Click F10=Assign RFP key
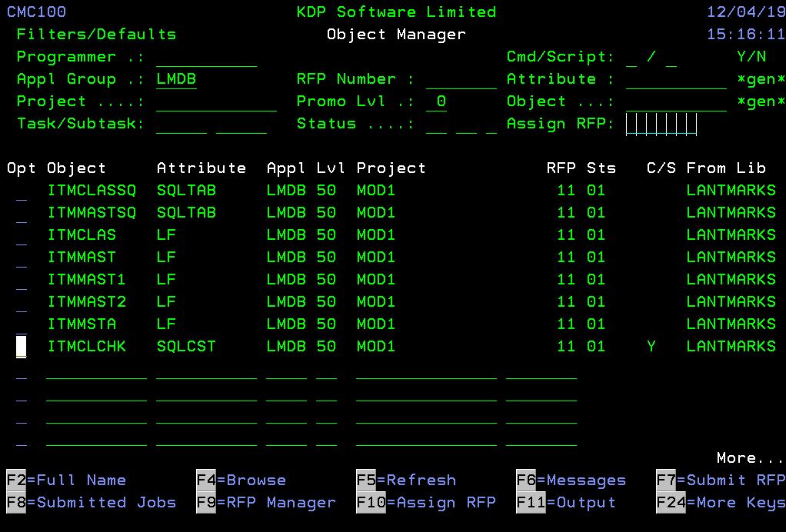The height and width of the screenshot is (532, 786). 425,503
